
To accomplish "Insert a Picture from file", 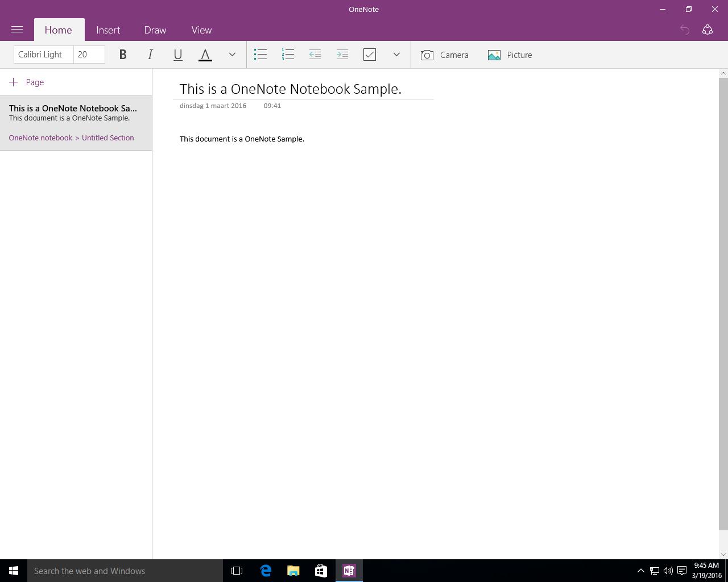I will (510, 55).
